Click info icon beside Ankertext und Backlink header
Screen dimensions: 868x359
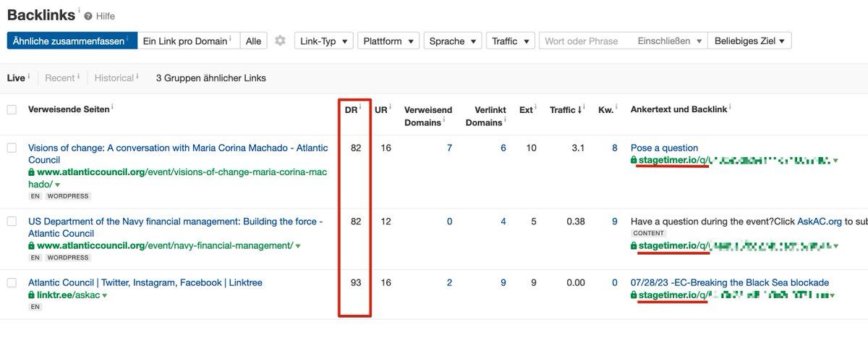point(730,107)
